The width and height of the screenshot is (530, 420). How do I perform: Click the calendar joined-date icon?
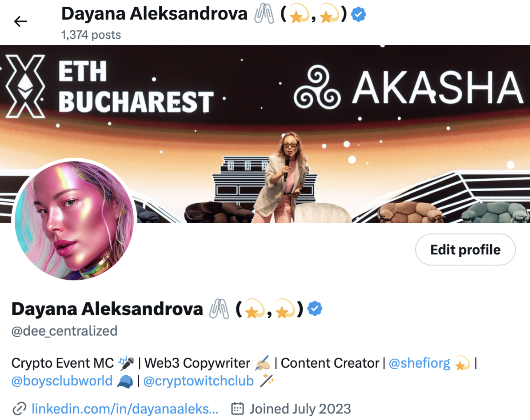[238, 409]
